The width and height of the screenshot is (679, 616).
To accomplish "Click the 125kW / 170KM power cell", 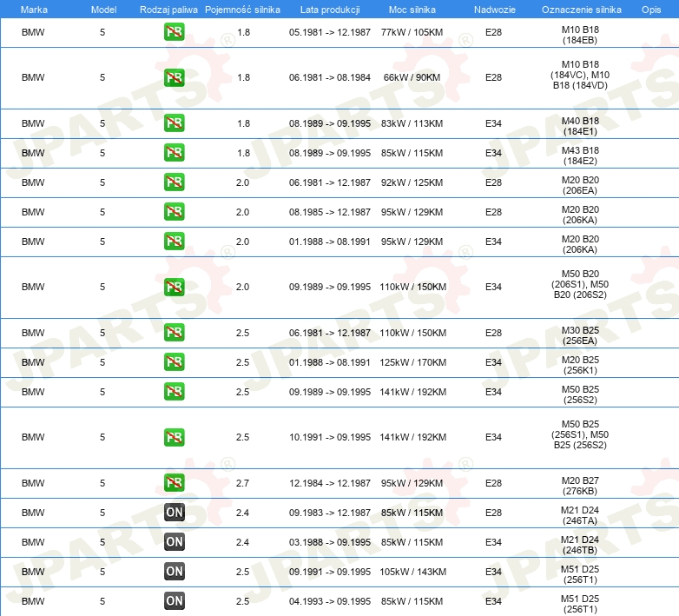I will (x=412, y=362).
